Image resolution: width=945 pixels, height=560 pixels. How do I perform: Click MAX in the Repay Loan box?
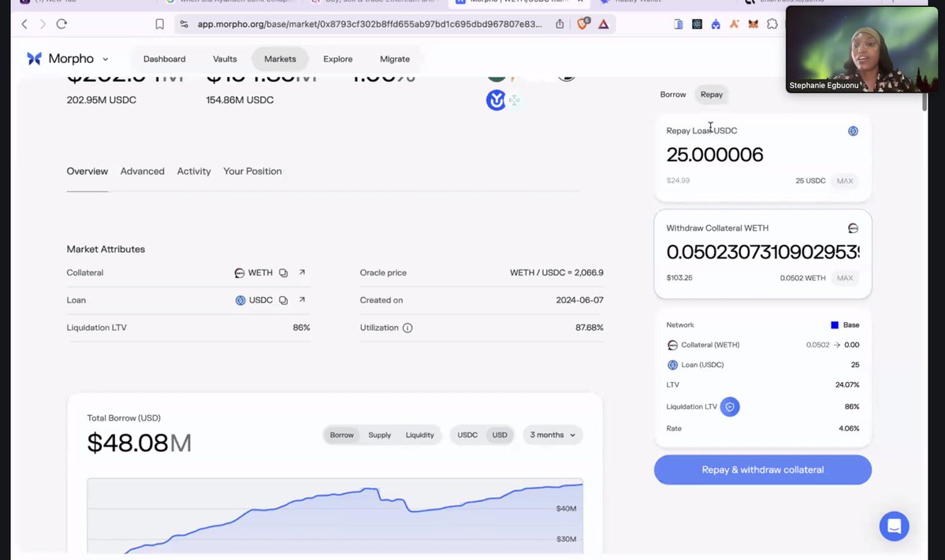click(844, 180)
